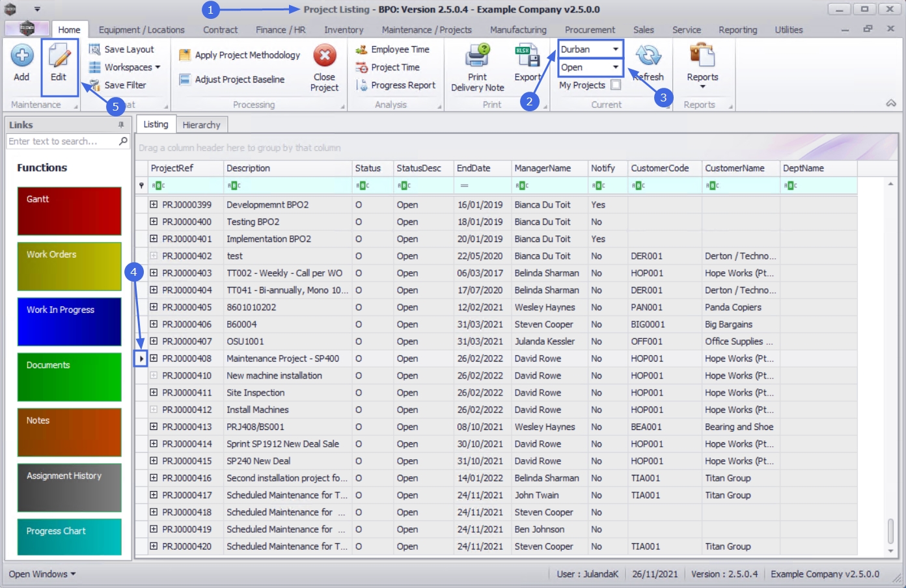Open the Equipment / Locations tab
This screenshot has width=906, height=588.
tap(142, 30)
